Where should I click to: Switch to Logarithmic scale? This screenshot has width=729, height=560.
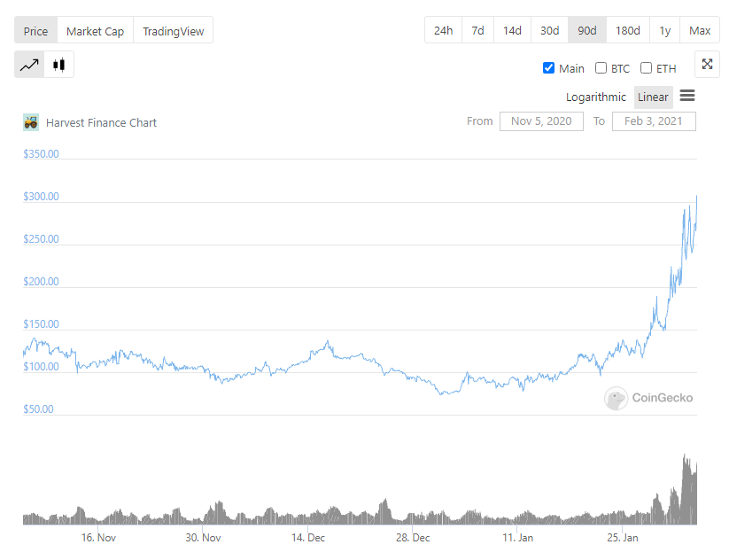(x=596, y=97)
